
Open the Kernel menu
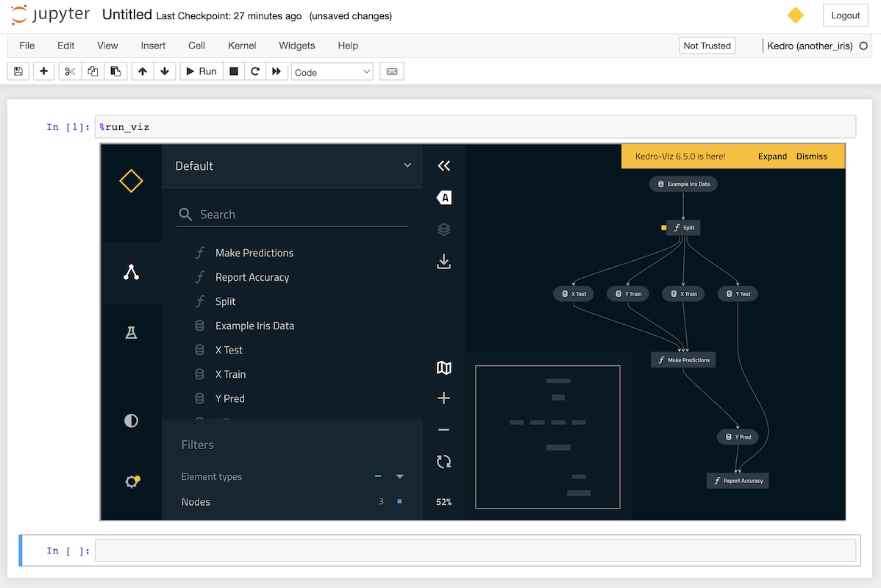click(x=241, y=46)
